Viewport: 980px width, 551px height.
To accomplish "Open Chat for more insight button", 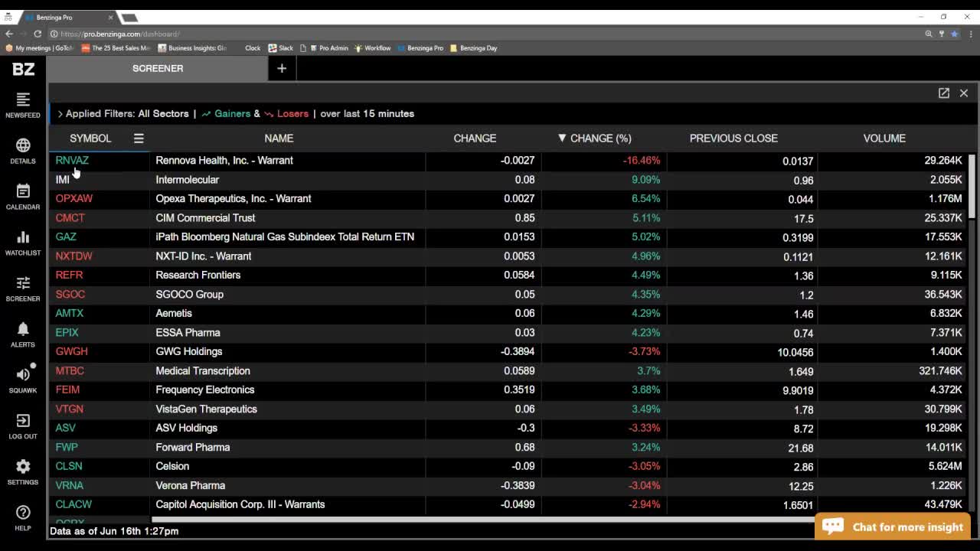I will pyautogui.click(x=893, y=527).
